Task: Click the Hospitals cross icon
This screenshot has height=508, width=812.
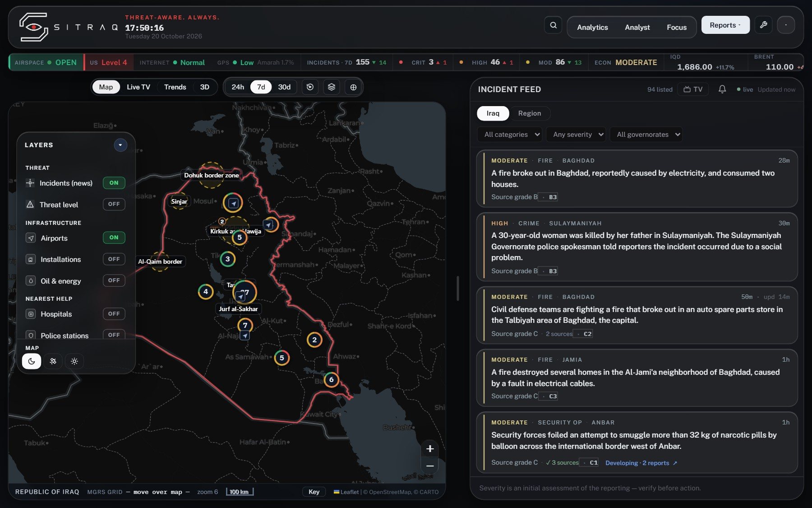Action: pyautogui.click(x=31, y=314)
